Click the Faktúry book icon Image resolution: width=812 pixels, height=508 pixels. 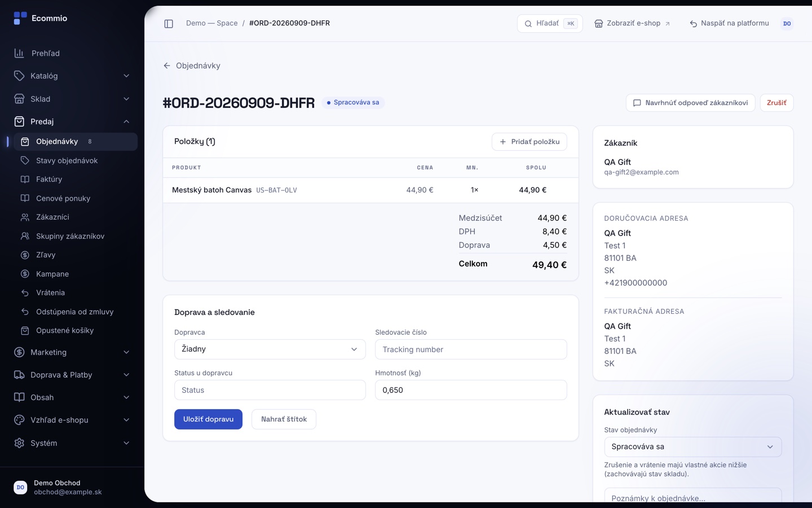tap(25, 179)
